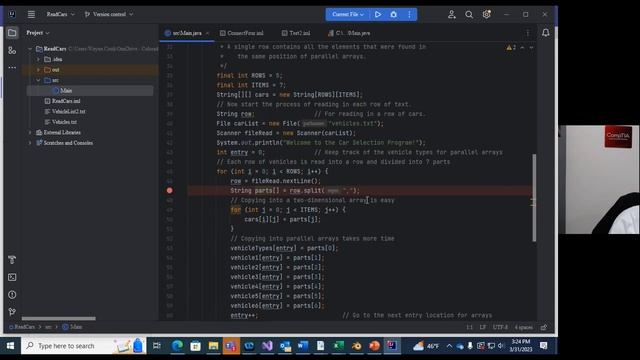Open the Problems tool window icon
This screenshot has width=640, height=360.
pos(12,295)
